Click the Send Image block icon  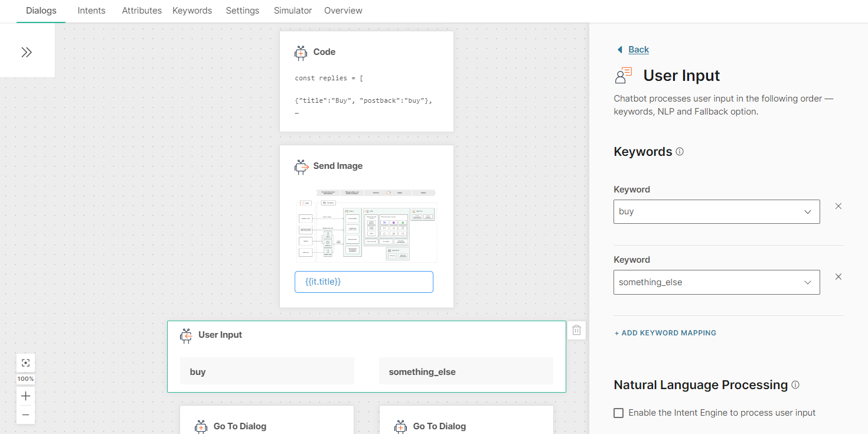coord(301,167)
